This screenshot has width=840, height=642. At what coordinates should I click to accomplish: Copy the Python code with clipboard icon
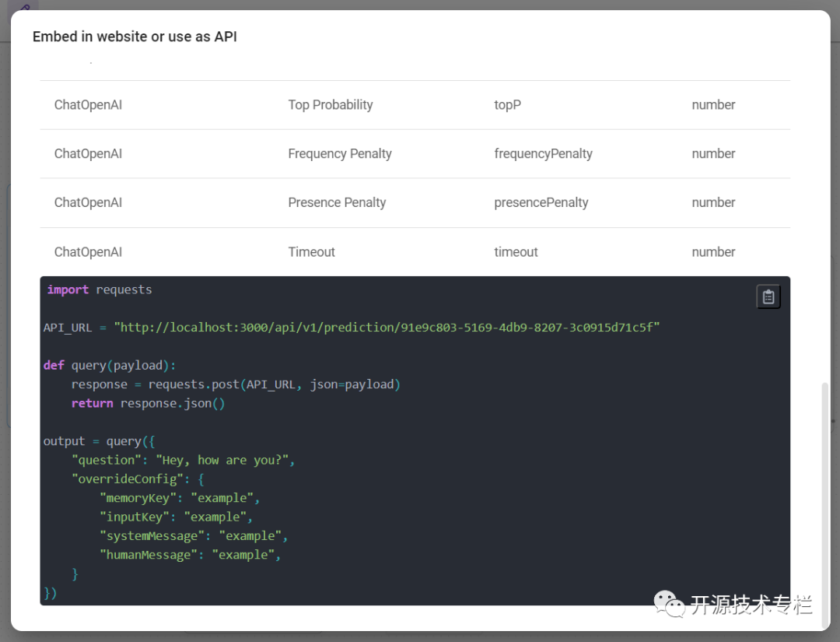point(768,296)
